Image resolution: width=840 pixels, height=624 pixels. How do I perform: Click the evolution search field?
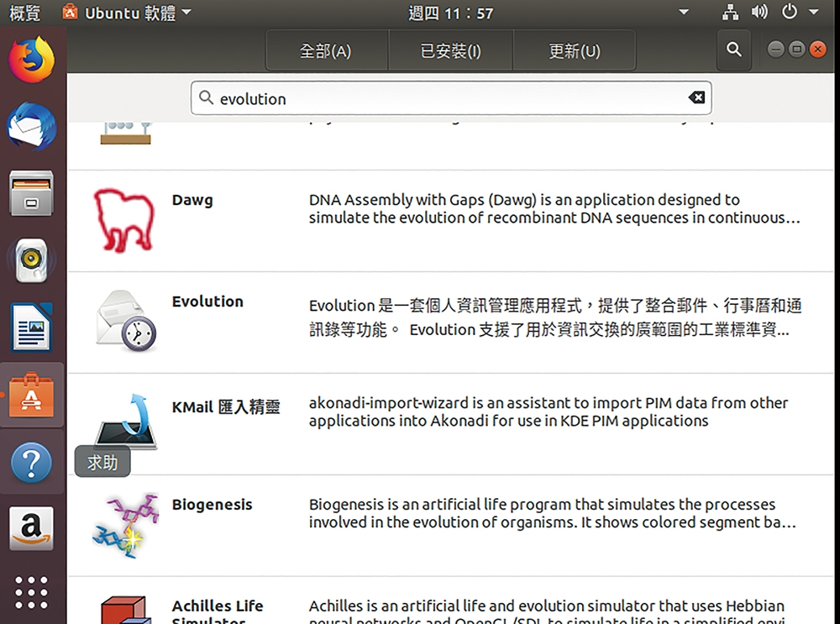[x=451, y=98]
